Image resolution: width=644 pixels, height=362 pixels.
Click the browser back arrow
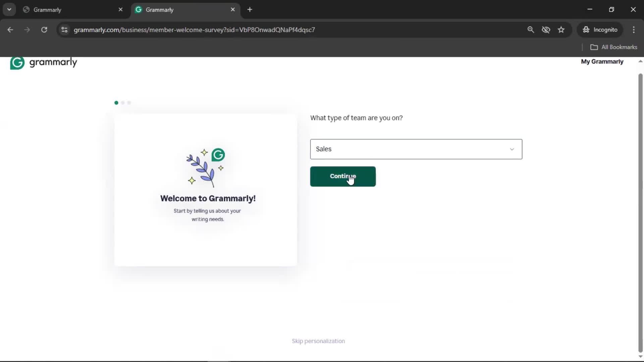10,30
